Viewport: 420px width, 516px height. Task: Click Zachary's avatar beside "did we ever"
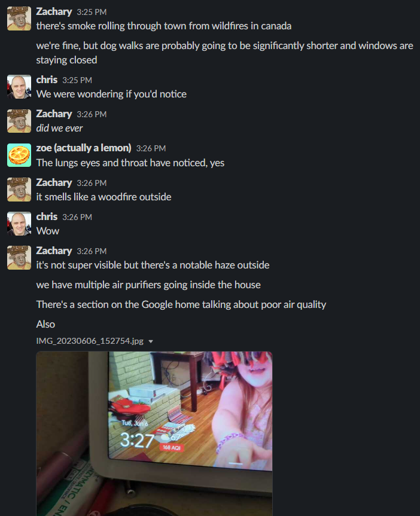[x=19, y=121]
